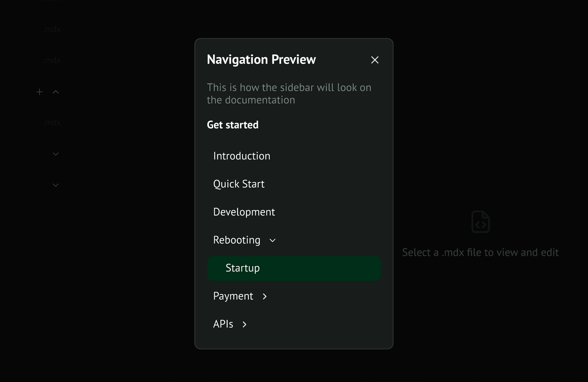Click the Get started section heading
The height and width of the screenshot is (382, 588).
pos(233,125)
